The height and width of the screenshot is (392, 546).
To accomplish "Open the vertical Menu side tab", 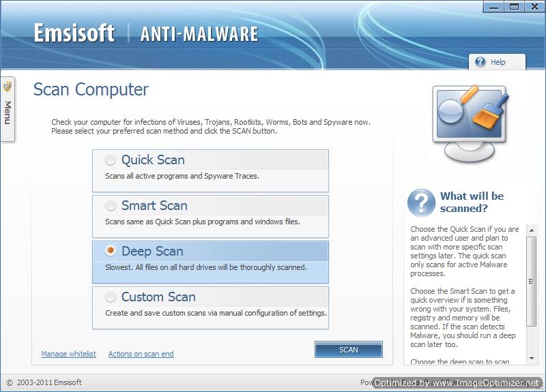I will (x=8, y=109).
